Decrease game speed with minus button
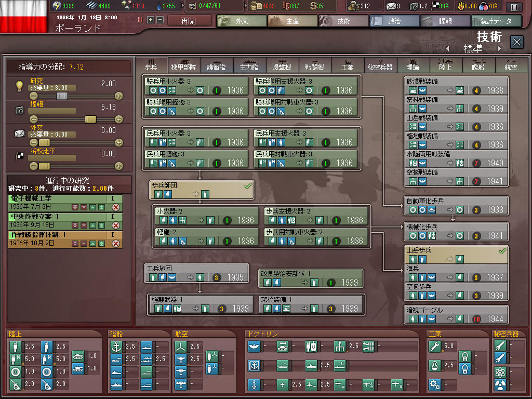 160,20
